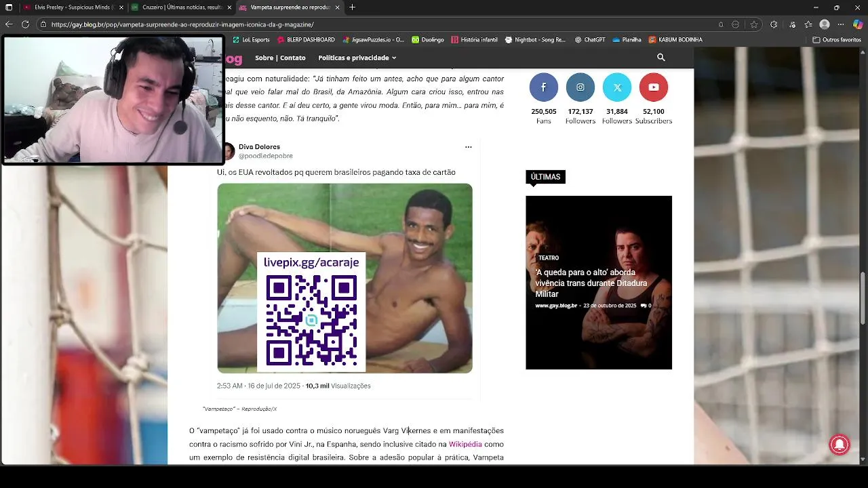Open the Wikipédia link in the article
Image resolution: width=868 pixels, height=488 pixels.
(465, 444)
